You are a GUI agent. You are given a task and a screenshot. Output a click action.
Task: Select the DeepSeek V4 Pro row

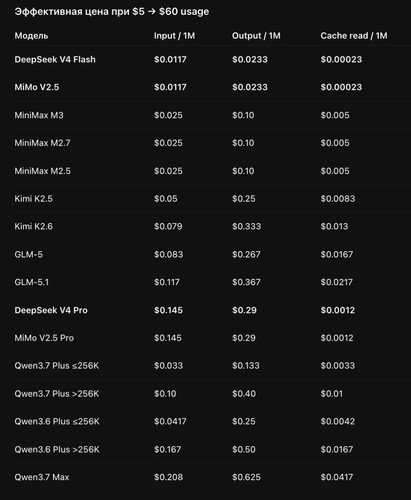click(x=212, y=310)
